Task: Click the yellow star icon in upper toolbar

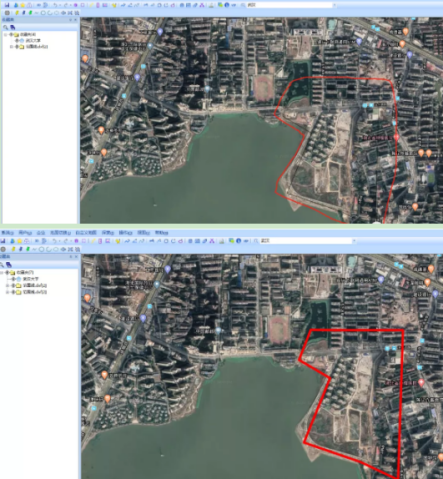Action: tap(23, 5)
